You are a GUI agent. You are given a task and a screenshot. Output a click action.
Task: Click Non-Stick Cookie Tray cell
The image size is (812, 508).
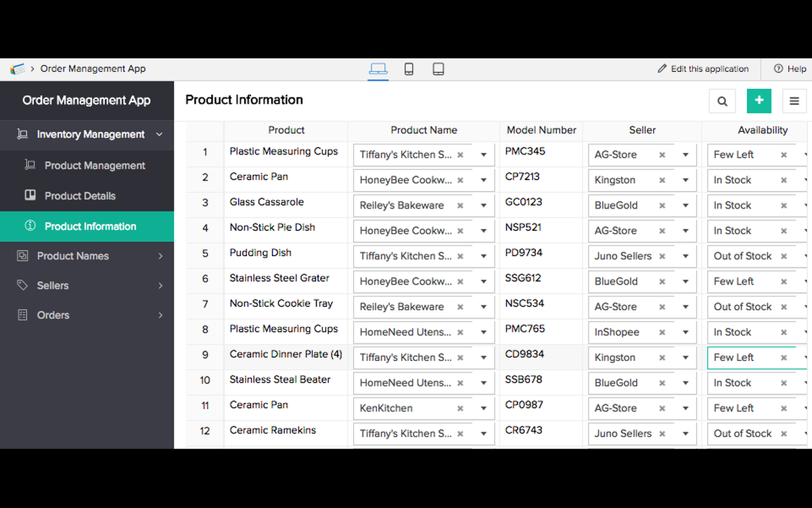(x=281, y=303)
